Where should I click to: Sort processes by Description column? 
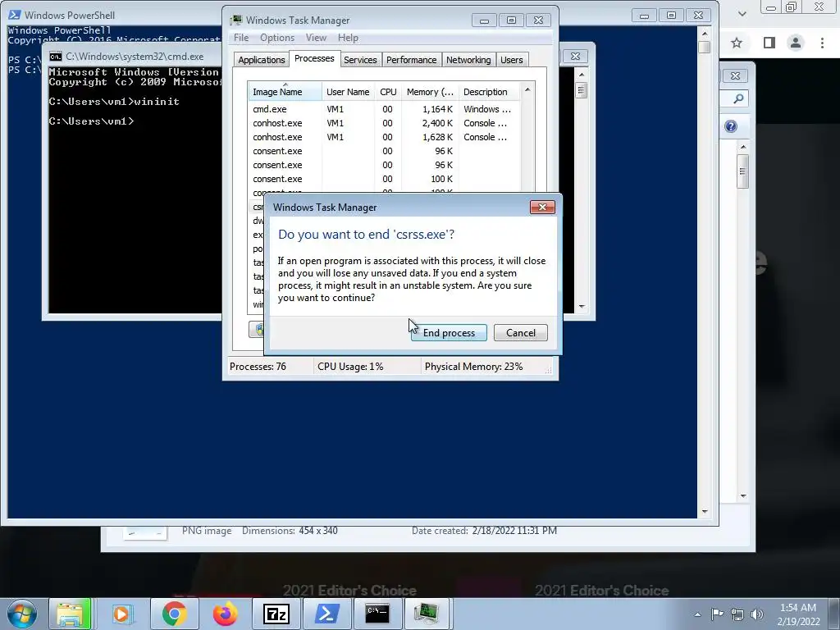(489, 92)
